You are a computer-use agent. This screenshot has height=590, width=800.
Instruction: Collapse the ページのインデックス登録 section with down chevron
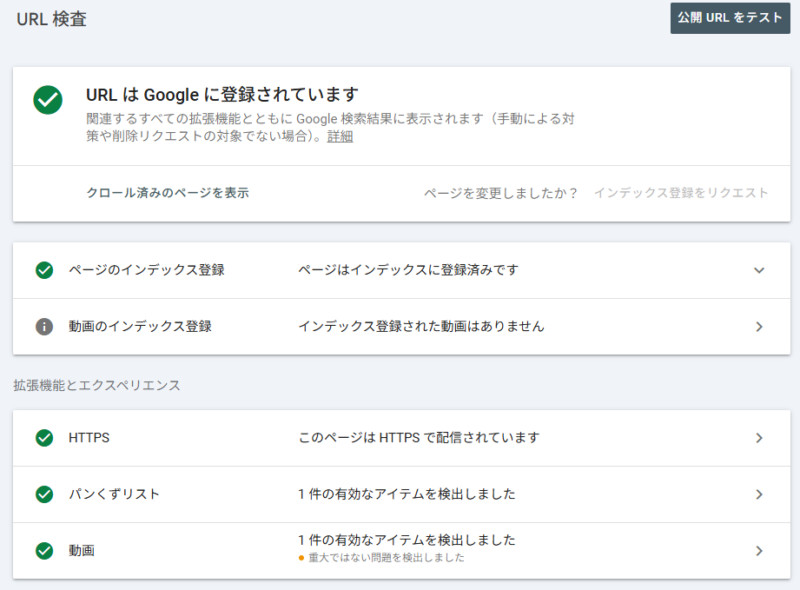tap(759, 270)
